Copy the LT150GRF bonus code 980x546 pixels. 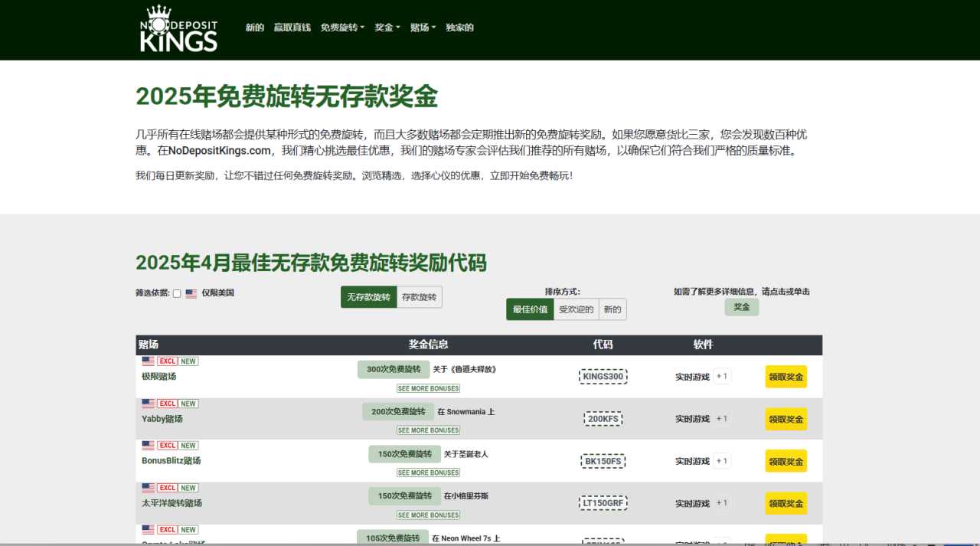click(x=603, y=503)
